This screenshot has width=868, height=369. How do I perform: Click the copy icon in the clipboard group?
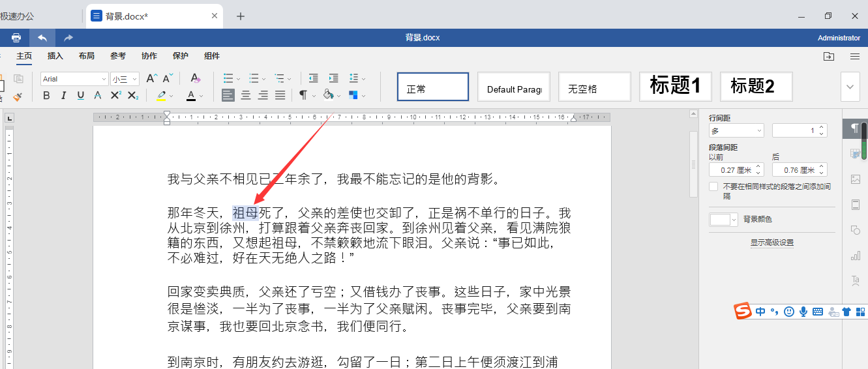coord(19,79)
